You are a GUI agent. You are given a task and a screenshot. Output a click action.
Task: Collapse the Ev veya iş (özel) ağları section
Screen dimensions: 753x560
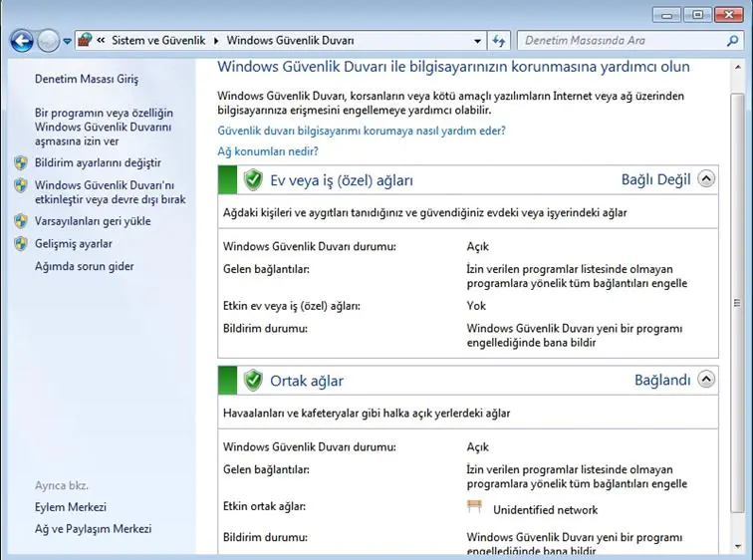coord(706,179)
